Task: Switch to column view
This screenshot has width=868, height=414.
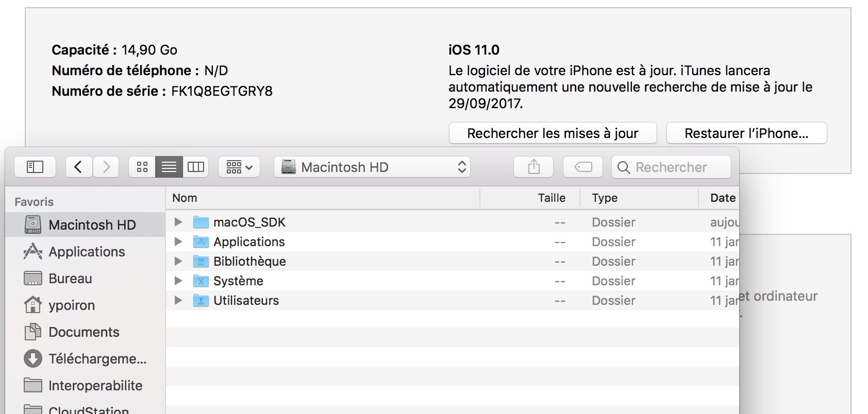Action: click(196, 167)
